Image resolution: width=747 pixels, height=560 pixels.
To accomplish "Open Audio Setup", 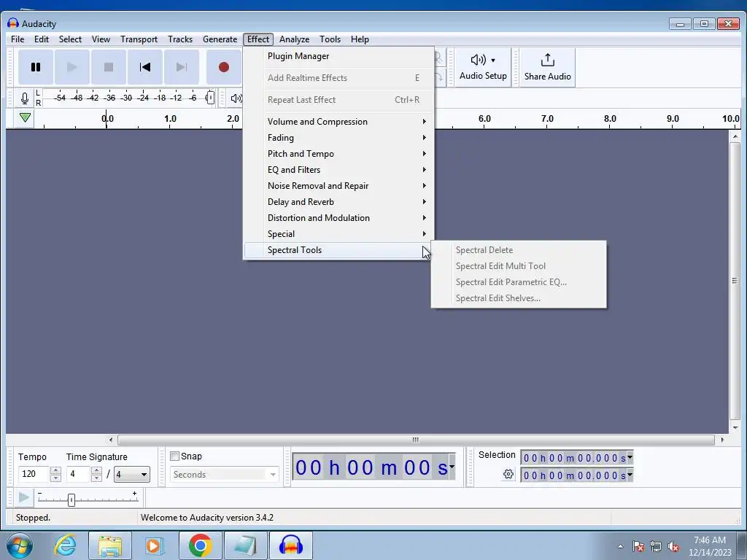I will pos(483,67).
